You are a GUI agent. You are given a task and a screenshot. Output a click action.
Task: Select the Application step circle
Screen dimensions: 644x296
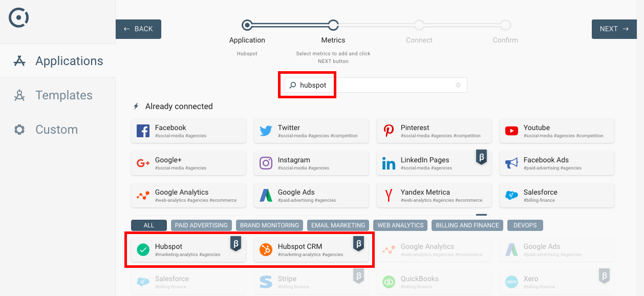247,25
